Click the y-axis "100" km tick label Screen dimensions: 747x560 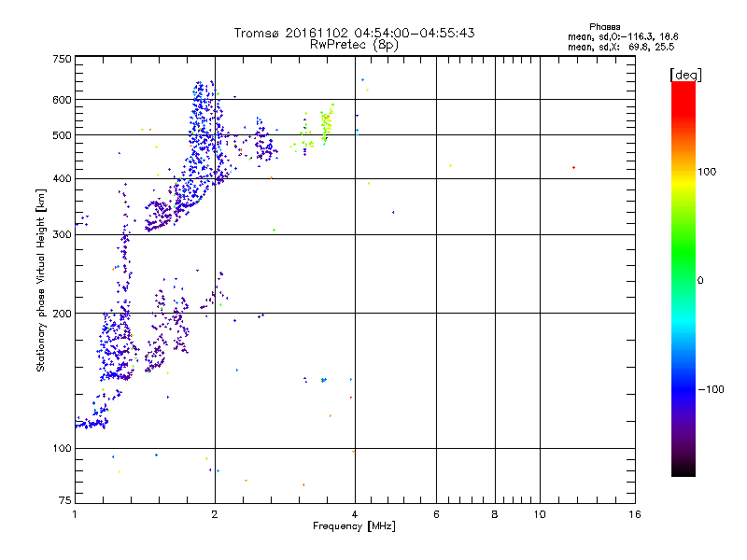(62, 448)
